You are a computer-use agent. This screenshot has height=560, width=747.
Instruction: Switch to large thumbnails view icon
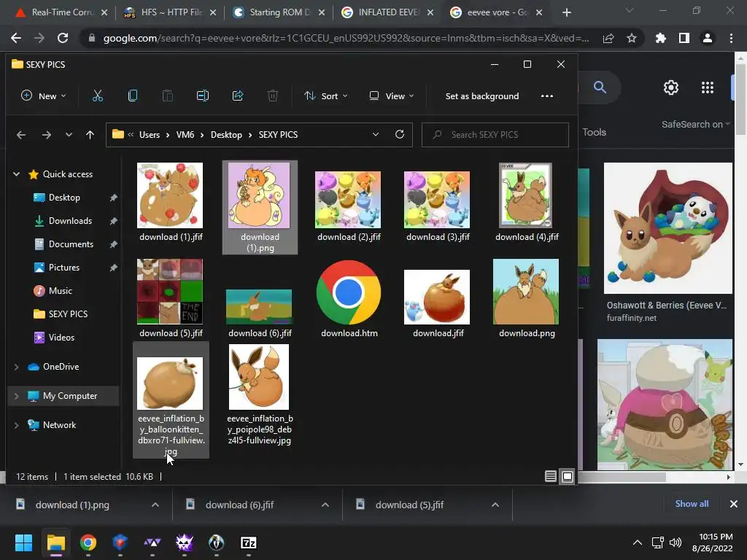coord(568,476)
